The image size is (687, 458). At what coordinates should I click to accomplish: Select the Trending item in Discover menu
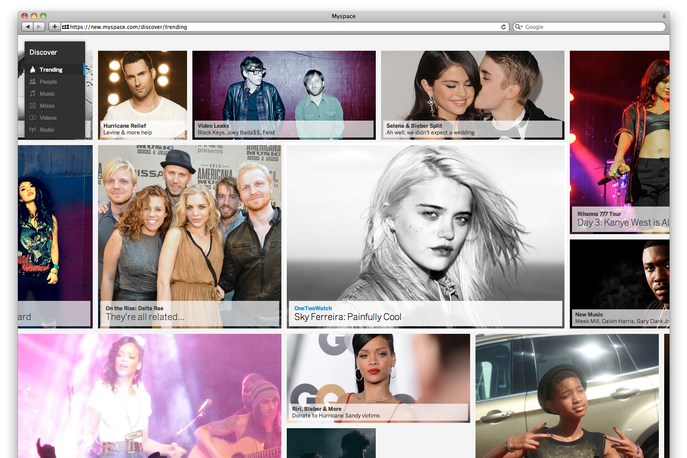[50, 69]
